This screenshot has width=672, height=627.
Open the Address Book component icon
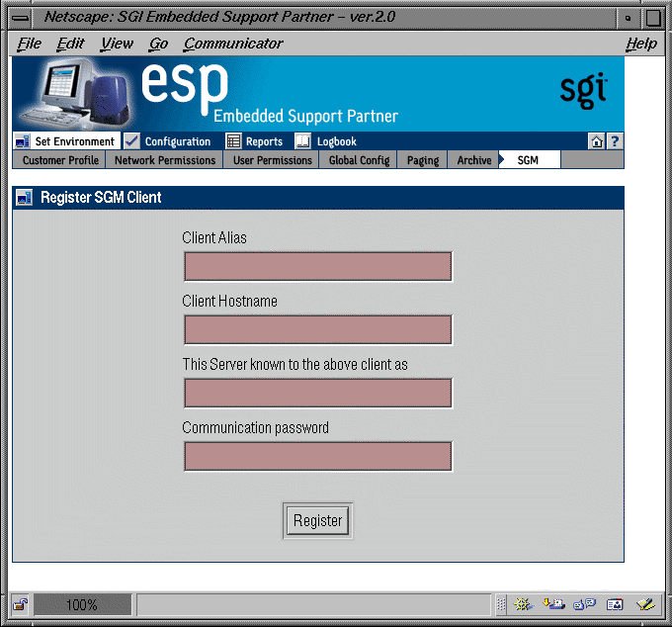point(615,604)
